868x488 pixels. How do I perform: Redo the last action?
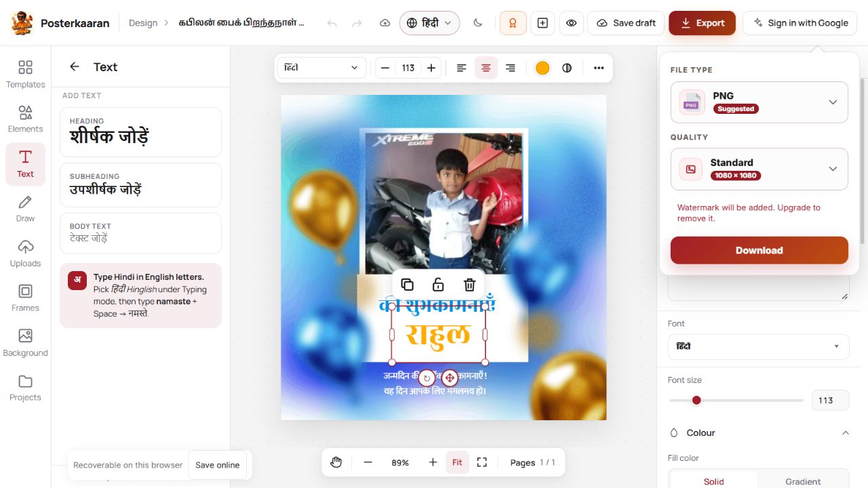(x=357, y=23)
